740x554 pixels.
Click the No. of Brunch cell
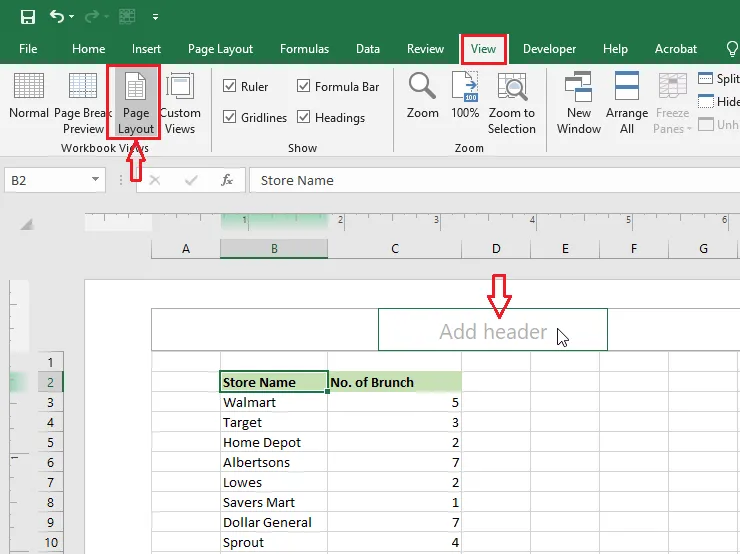click(395, 382)
